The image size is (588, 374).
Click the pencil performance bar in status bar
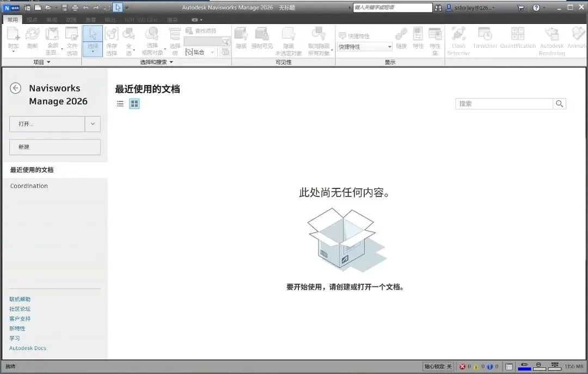click(x=524, y=366)
